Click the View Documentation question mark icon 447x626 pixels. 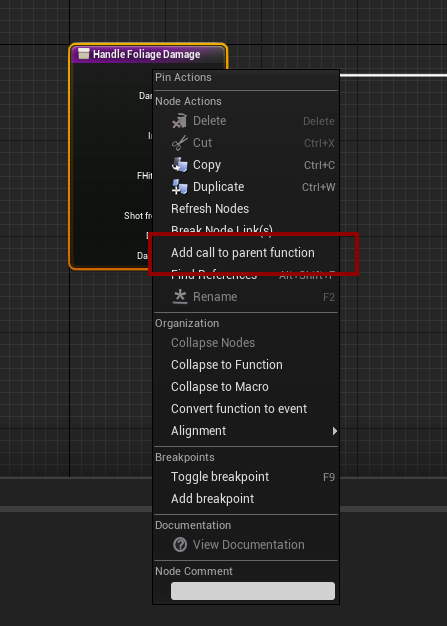coord(180,545)
